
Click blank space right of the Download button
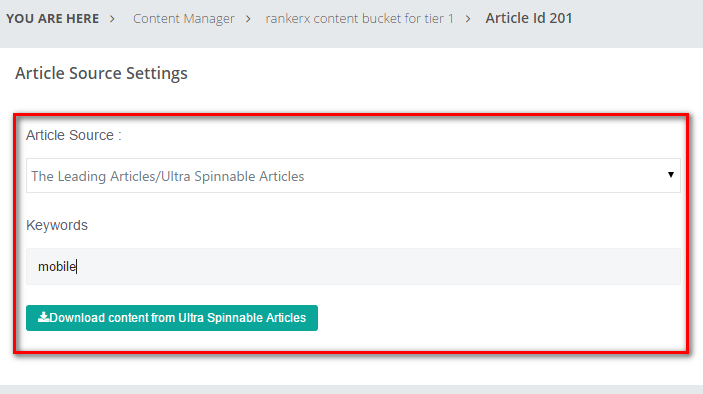click(493, 318)
